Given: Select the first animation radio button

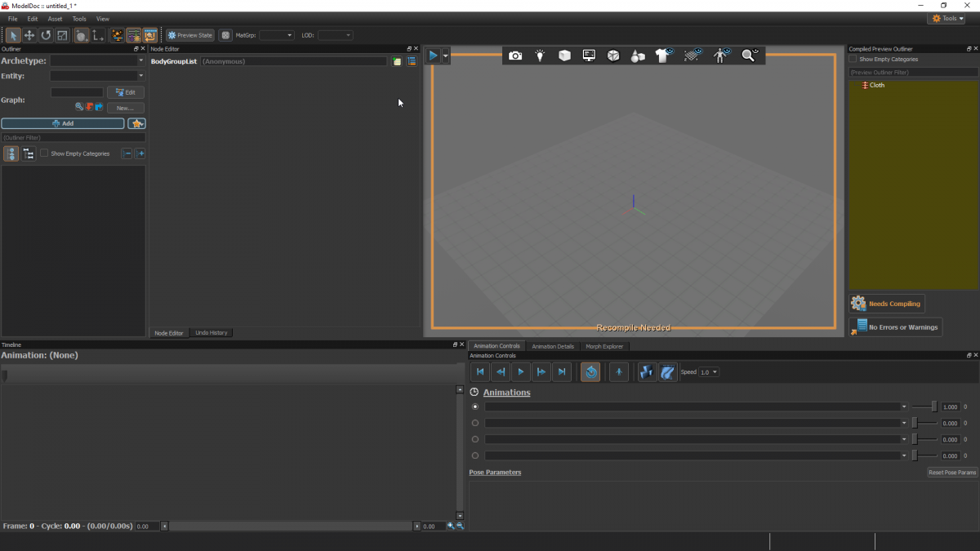Looking at the screenshot, I should pos(474,407).
